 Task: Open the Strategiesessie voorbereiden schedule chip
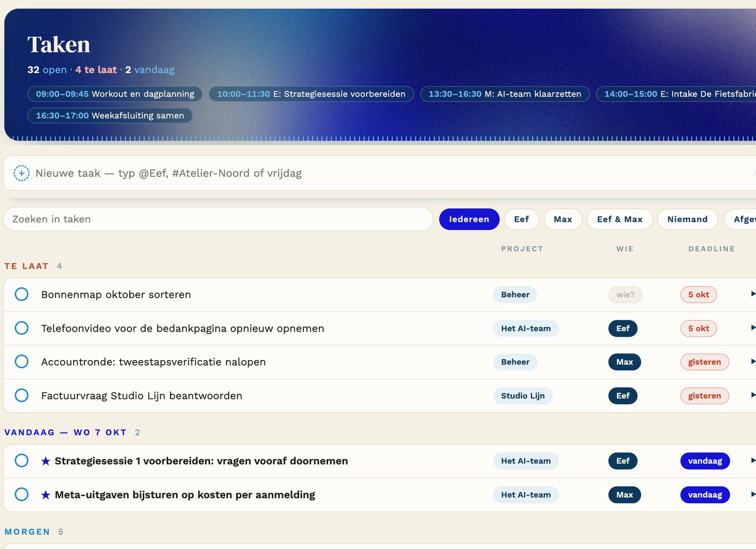(311, 94)
